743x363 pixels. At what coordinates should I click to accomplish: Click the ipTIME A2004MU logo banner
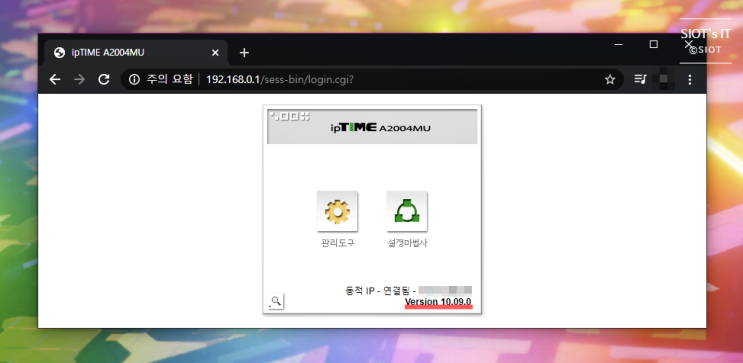tap(372, 127)
